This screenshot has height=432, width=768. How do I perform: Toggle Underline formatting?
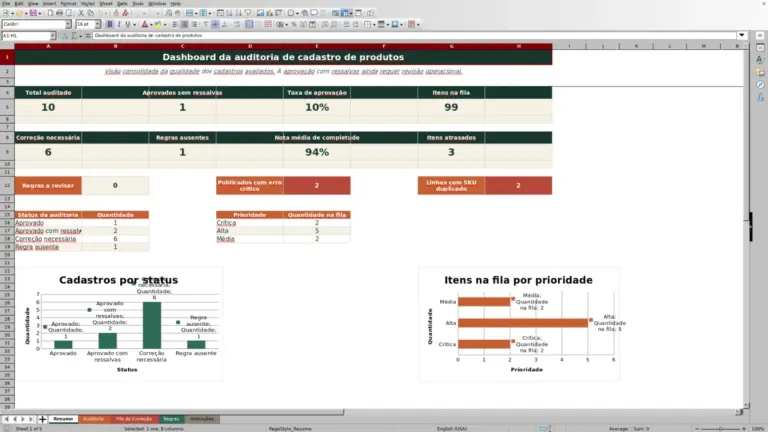click(x=127, y=24)
